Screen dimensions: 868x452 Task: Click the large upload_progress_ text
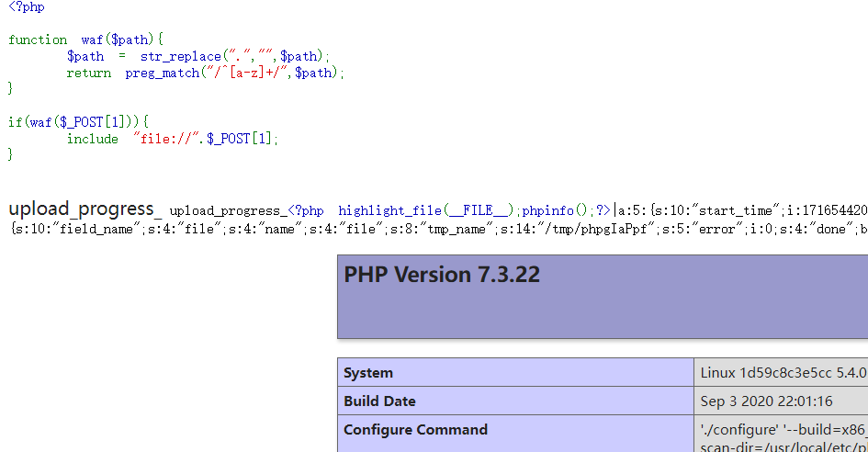click(x=85, y=209)
